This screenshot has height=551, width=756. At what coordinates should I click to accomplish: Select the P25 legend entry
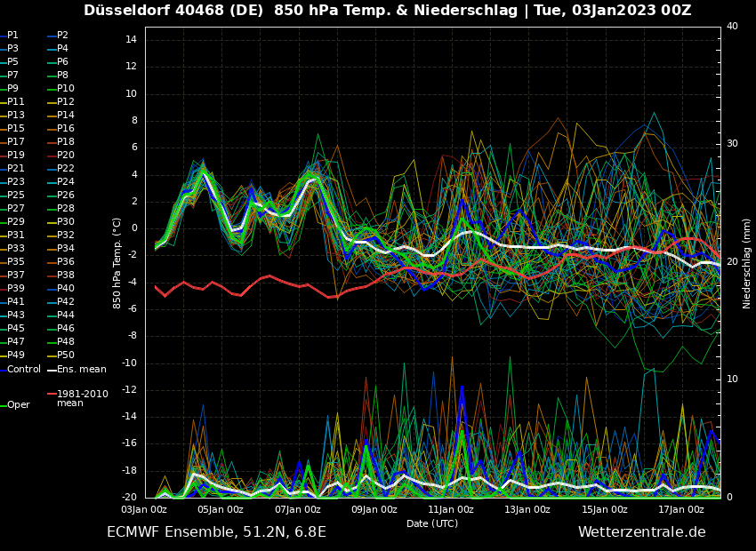16,196
